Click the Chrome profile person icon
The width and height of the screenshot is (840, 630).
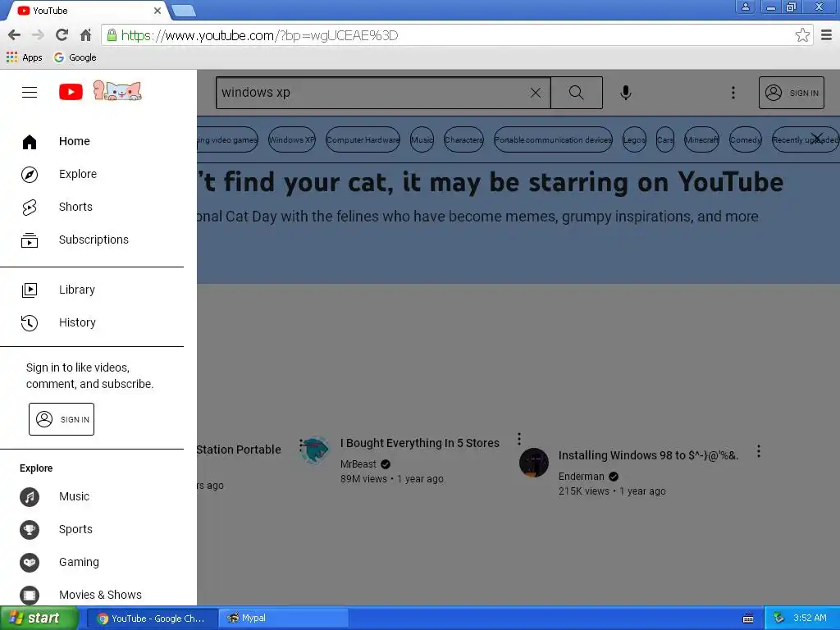click(x=745, y=7)
